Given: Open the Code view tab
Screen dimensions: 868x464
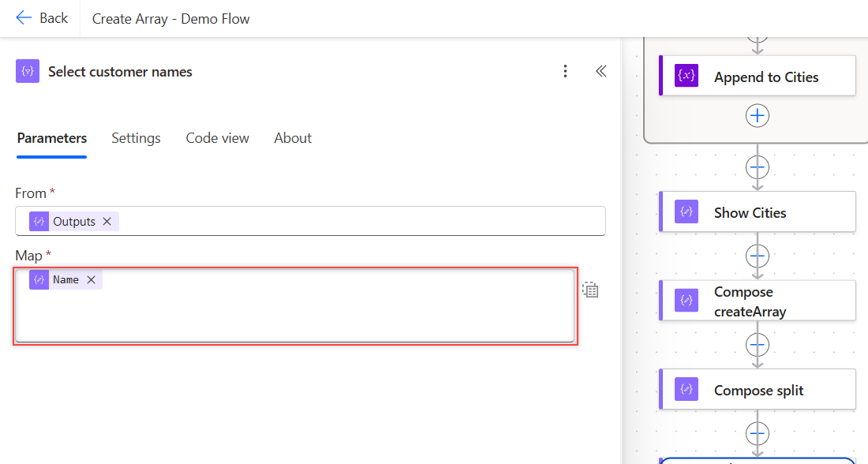Looking at the screenshot, I should coord(218,138).
